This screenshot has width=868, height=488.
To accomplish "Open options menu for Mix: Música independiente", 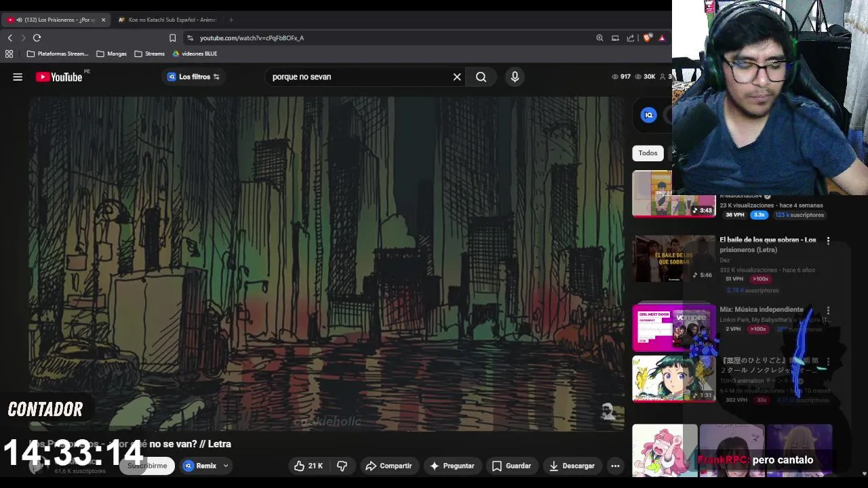I will [828, 310].
